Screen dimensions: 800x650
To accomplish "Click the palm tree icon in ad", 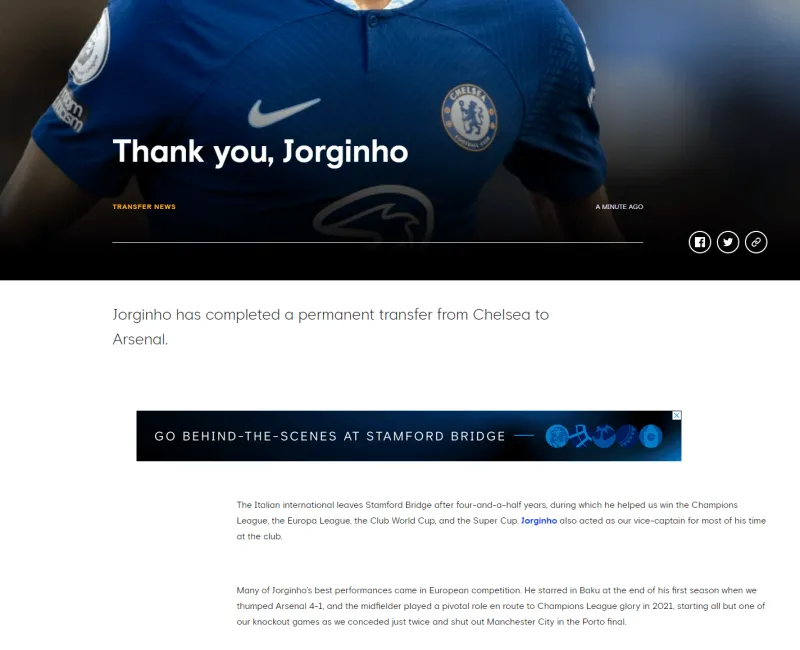I will pyautogui.click(x=604, y=436).
